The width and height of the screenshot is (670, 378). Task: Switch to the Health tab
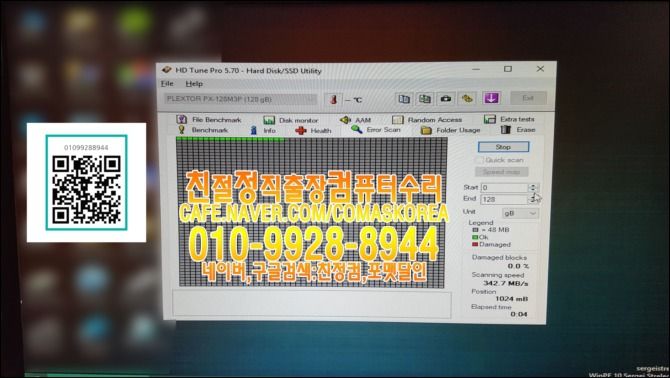coord(313,130)
